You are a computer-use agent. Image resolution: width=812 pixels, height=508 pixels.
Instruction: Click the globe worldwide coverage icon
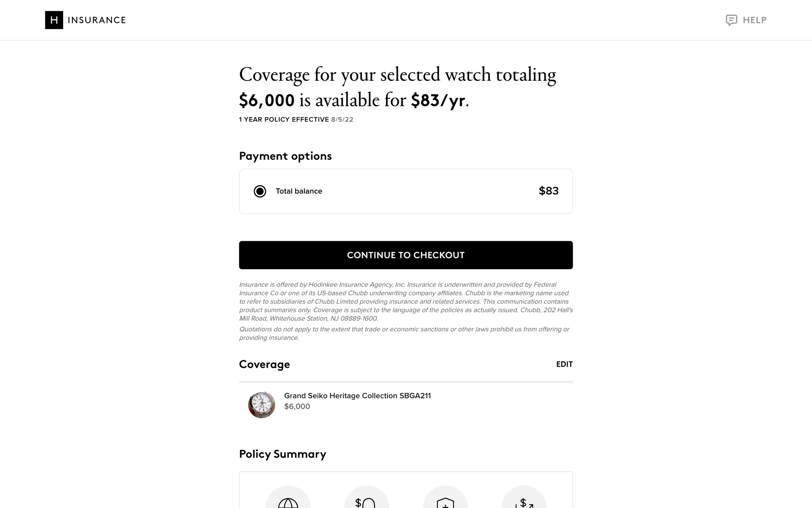click(x=288, y=502)
